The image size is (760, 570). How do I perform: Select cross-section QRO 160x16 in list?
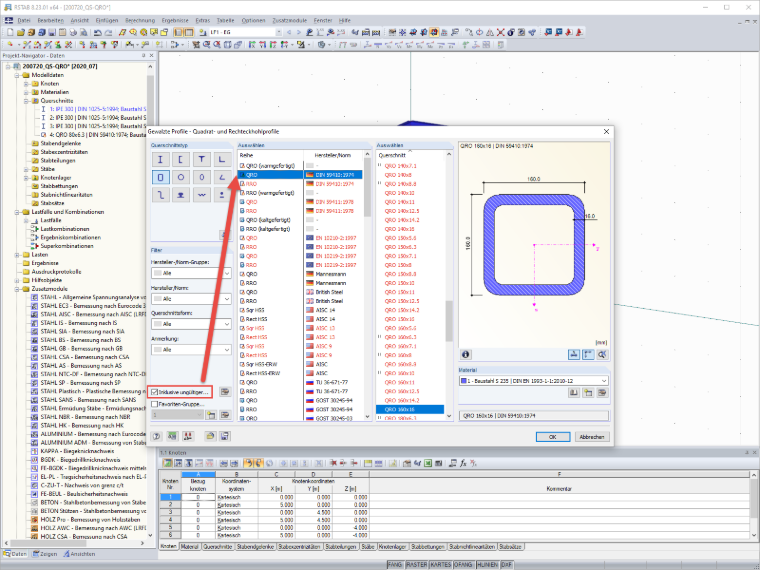click(x=410, y=410)
